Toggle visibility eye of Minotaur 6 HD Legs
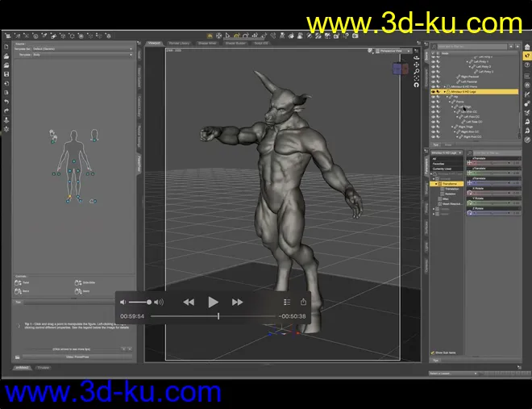This screenshot has height=409, width=532. tap(434, 92)
